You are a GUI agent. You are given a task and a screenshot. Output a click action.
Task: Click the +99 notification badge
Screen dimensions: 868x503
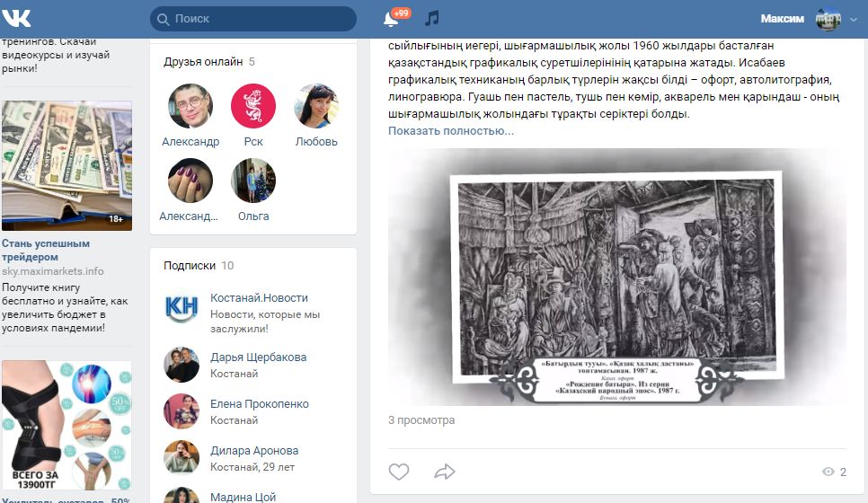(401, 13)
